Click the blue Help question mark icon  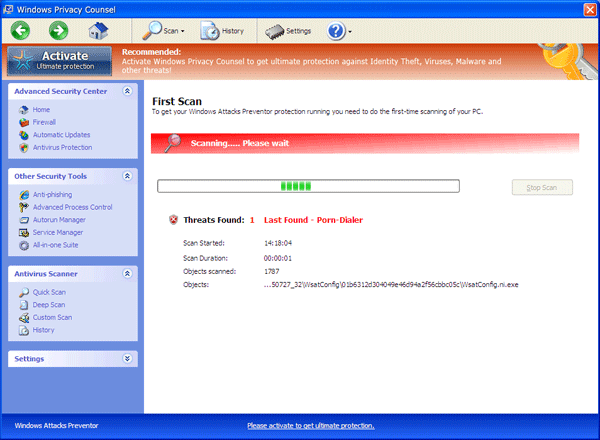coord(336,31)
